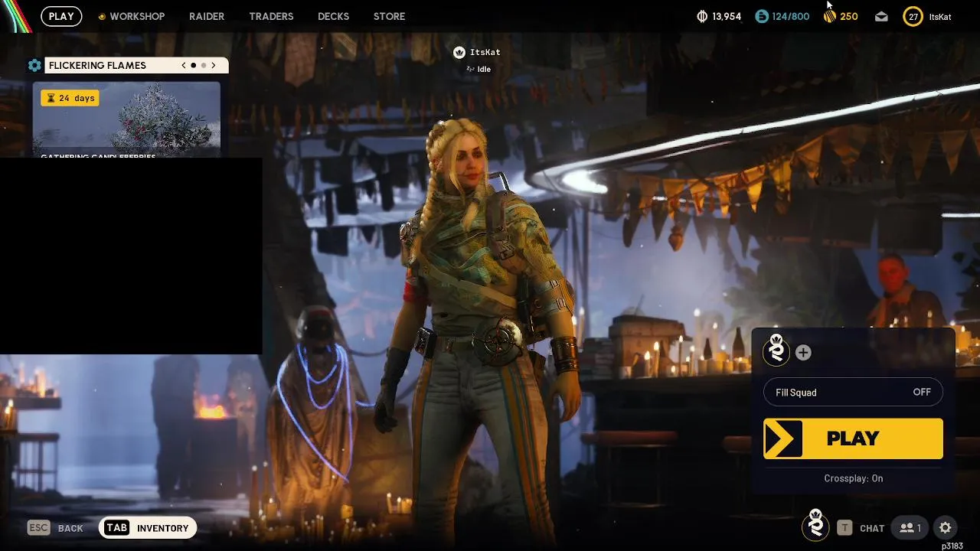Select the second event page dot

click(204, 66)
